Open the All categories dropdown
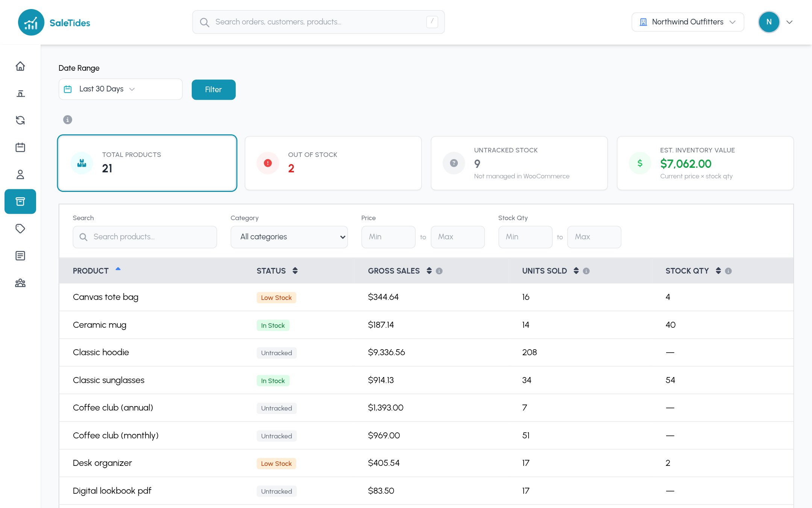This screenshot has width=812, height=508. click(289, 237)
